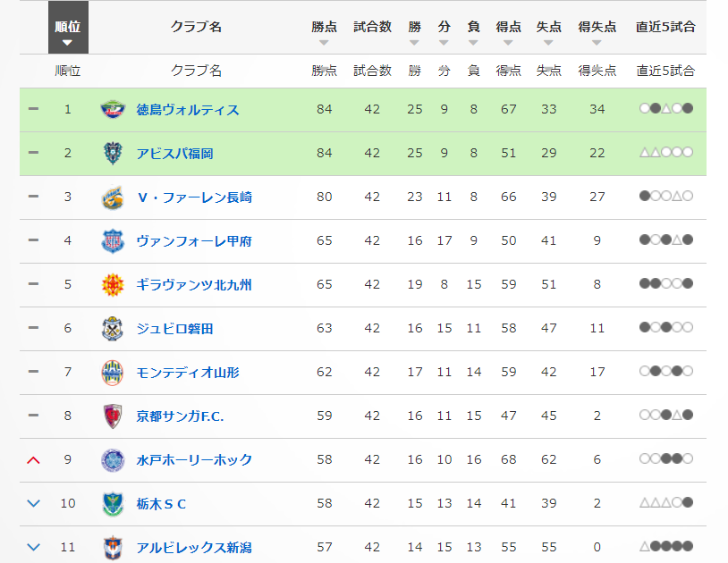728x563 pixels.
Task: Click the Tokushima Vortis club emblem
Action: (x=113, y=109)
